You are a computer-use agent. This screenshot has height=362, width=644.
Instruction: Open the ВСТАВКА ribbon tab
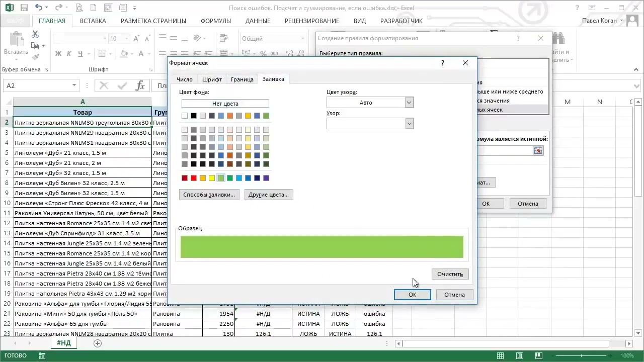(x=93, y=21)
